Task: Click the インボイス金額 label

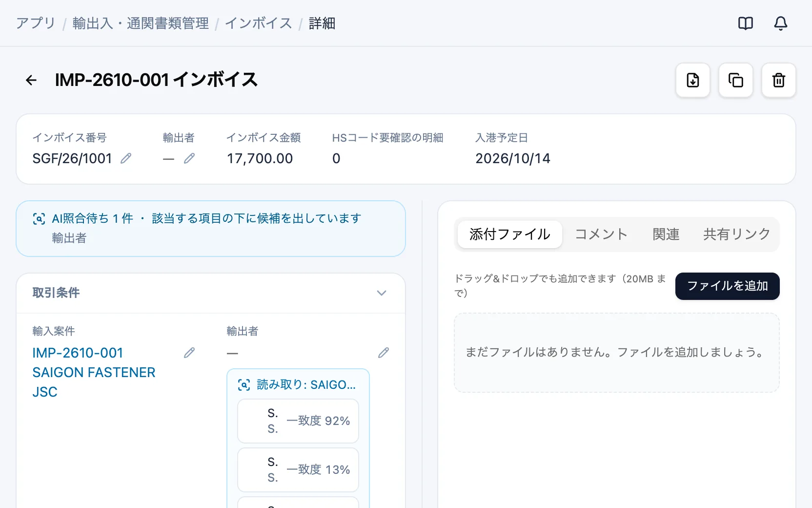Action: coord(264,138)
